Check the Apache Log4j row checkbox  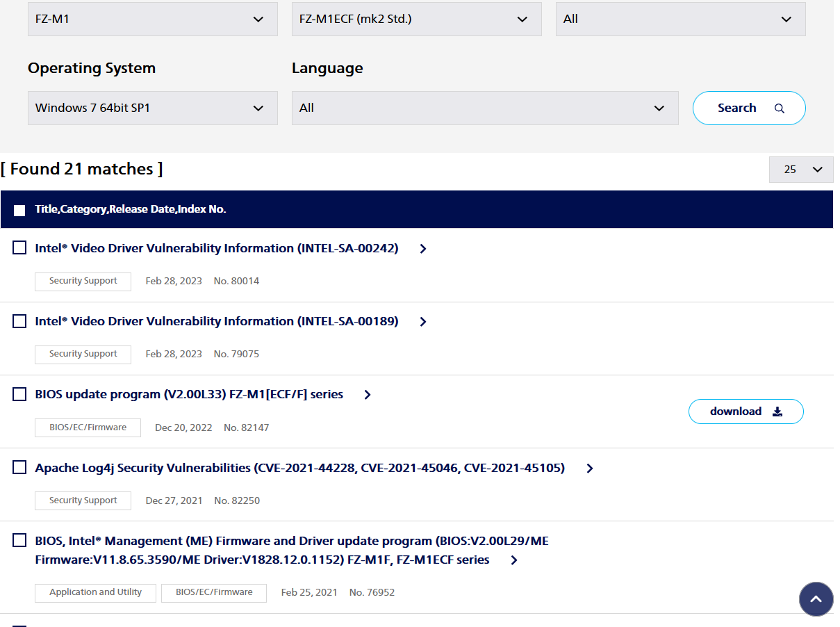click(x=19, y=467)
